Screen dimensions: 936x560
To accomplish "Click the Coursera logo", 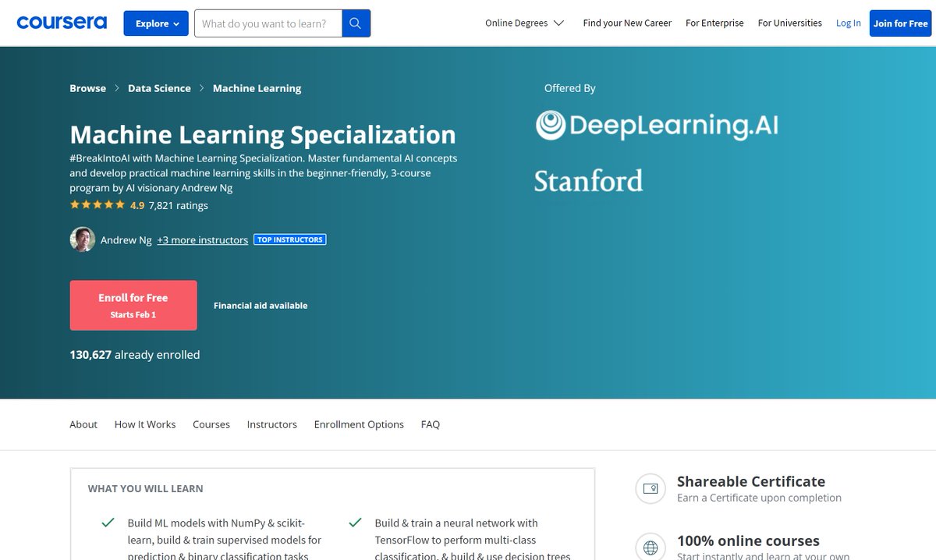I will coord(62,23).
